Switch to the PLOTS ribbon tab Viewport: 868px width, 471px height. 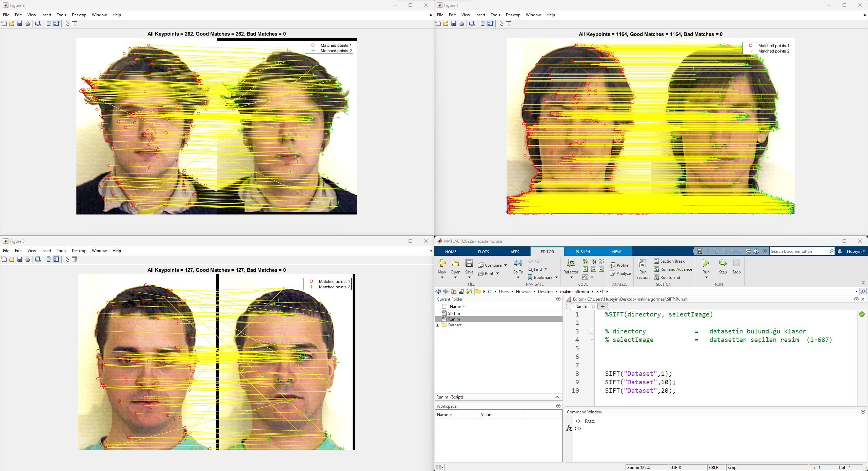[483, 252]
